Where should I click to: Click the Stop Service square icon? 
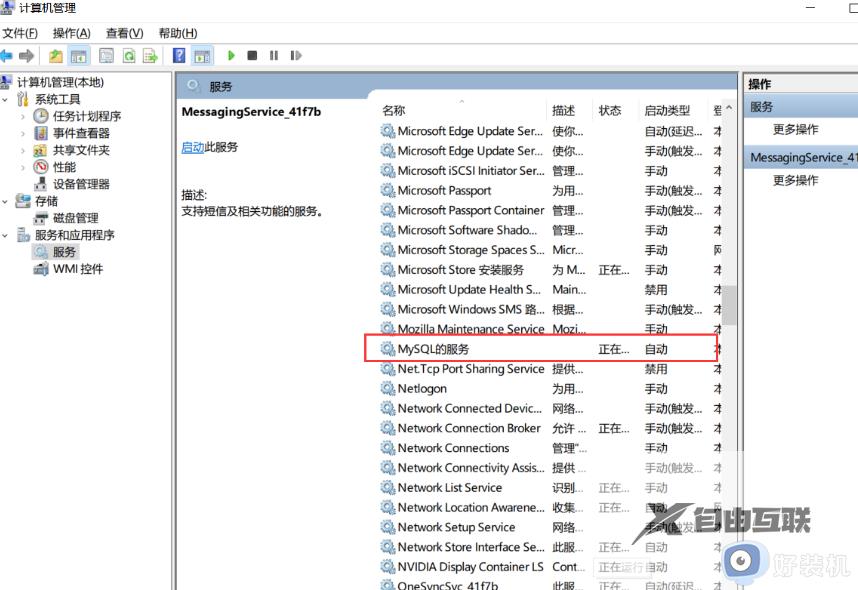[253, 55]
